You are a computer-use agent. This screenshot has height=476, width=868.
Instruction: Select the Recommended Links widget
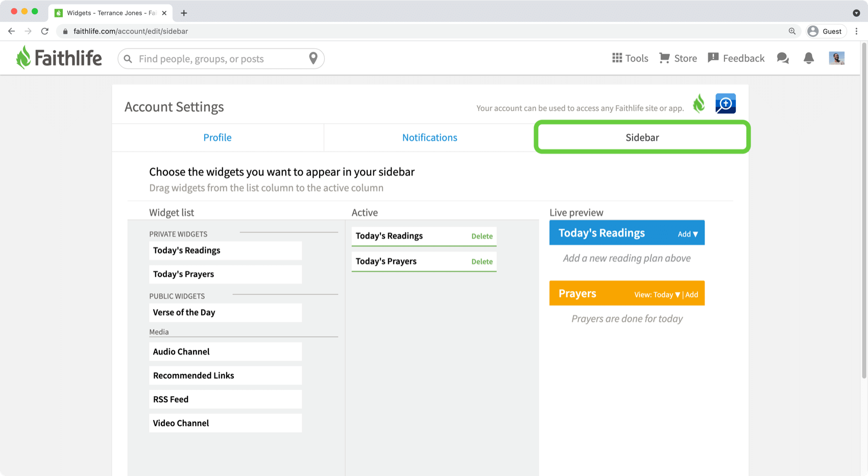point(225,375)
